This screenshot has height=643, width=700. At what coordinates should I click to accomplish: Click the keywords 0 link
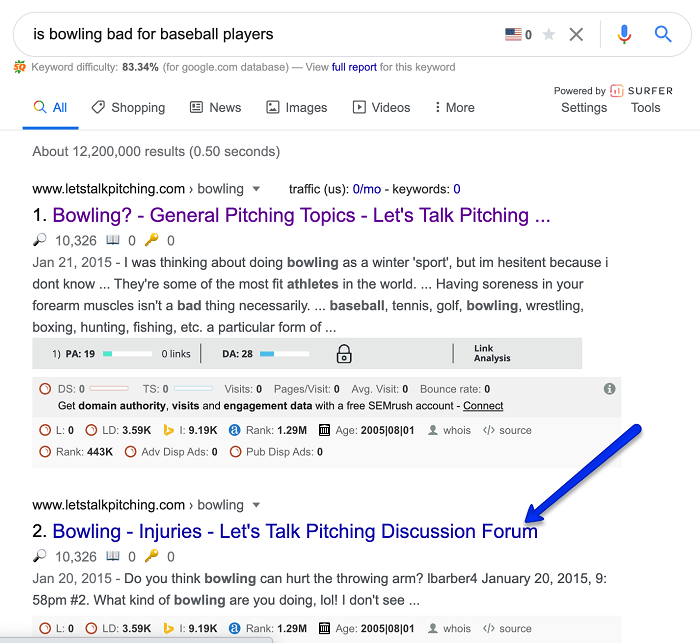point(457,189)
